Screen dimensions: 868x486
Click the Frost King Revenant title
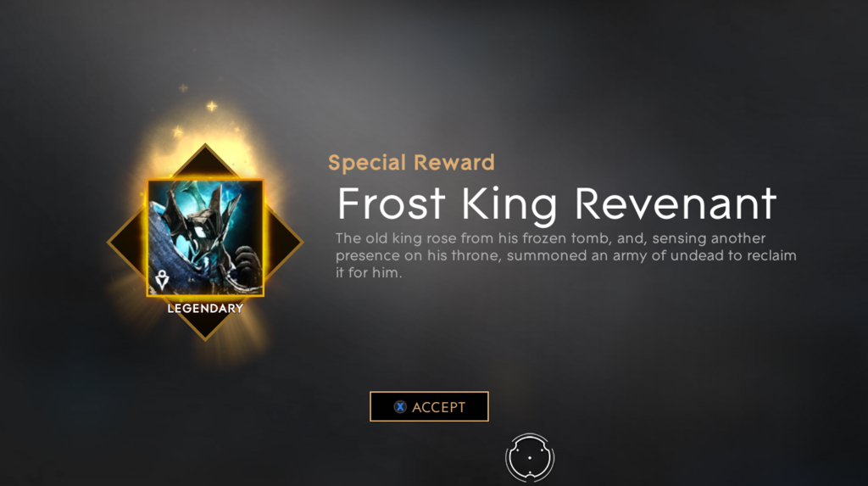(x=557, y=204)
